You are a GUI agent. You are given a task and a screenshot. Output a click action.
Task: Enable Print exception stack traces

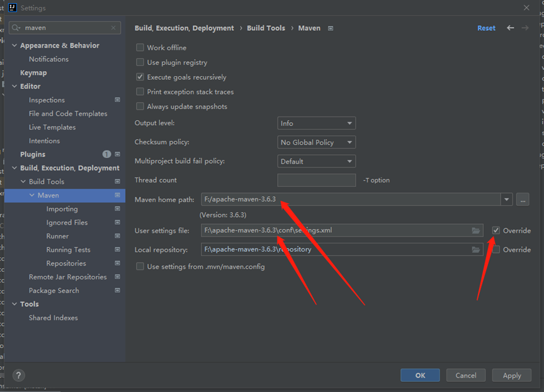coord(140,91)
